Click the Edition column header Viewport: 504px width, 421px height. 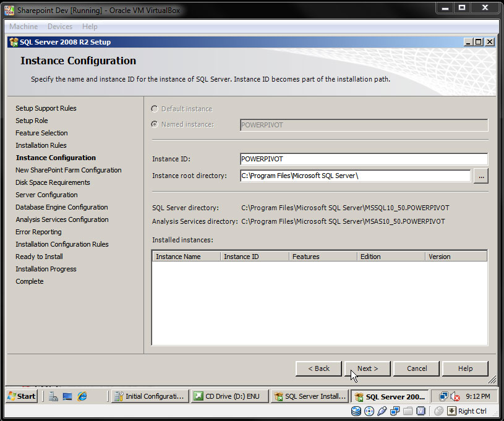pos(391,257)
